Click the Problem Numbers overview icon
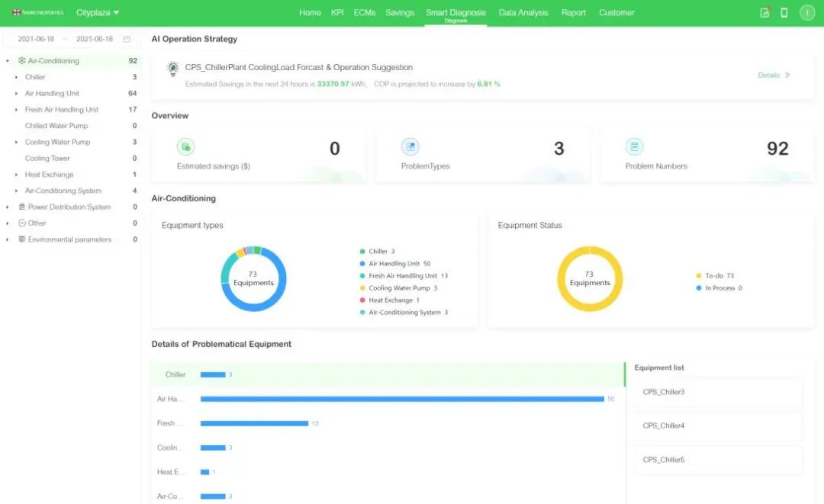Viewport: 824px width, 504px height. 634,147
